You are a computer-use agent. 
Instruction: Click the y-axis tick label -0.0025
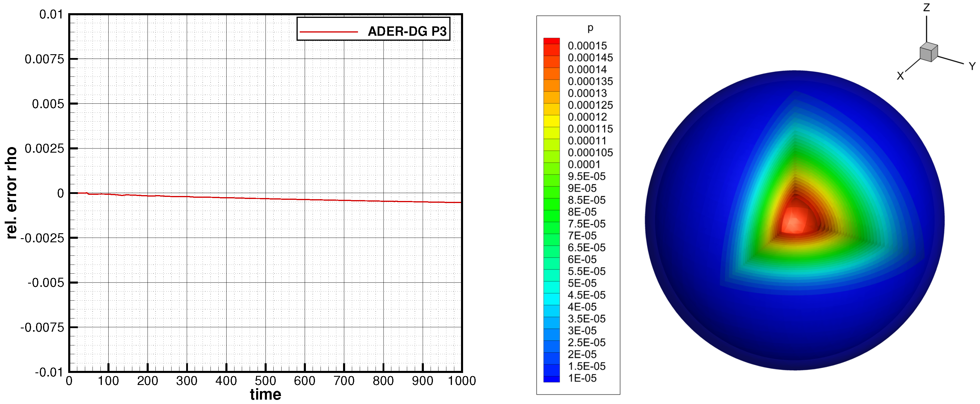pyautogui.click(x=42, y=238)
